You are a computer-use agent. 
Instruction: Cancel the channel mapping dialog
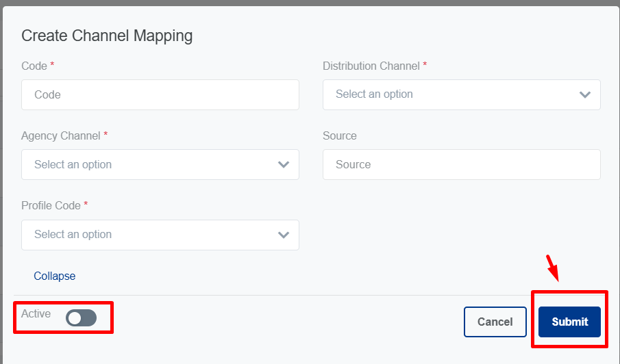pos(495,322)
